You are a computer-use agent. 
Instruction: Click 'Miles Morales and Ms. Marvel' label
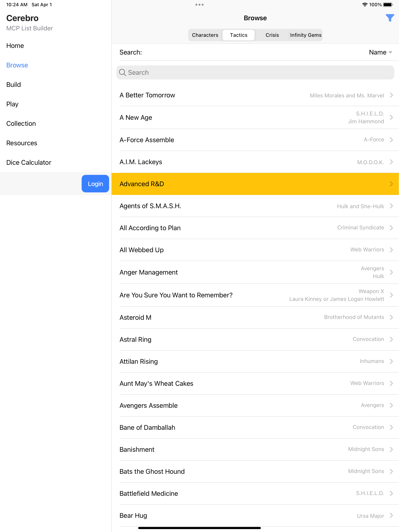coord(347,95)
